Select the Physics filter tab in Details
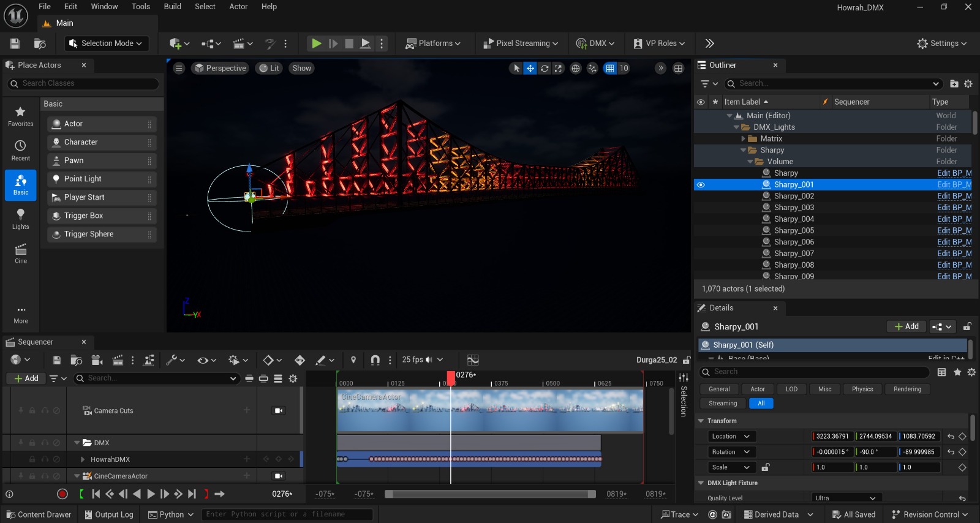980x523 pixels. pos(862,389)
